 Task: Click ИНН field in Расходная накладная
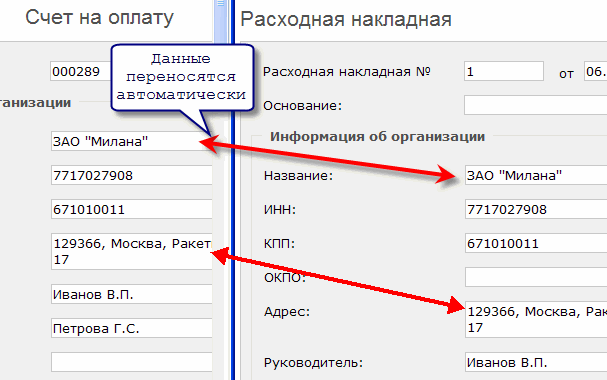click(x=536, y=209)
